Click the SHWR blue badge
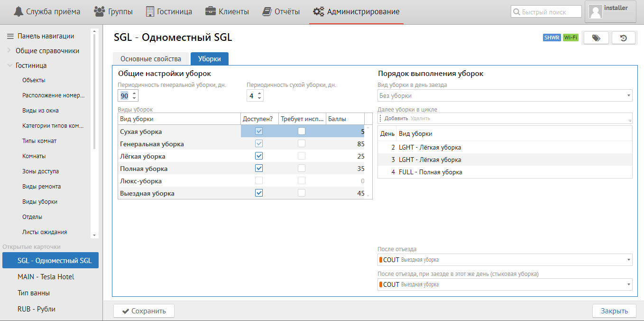The image size is (644, 321). pos(552,38)
